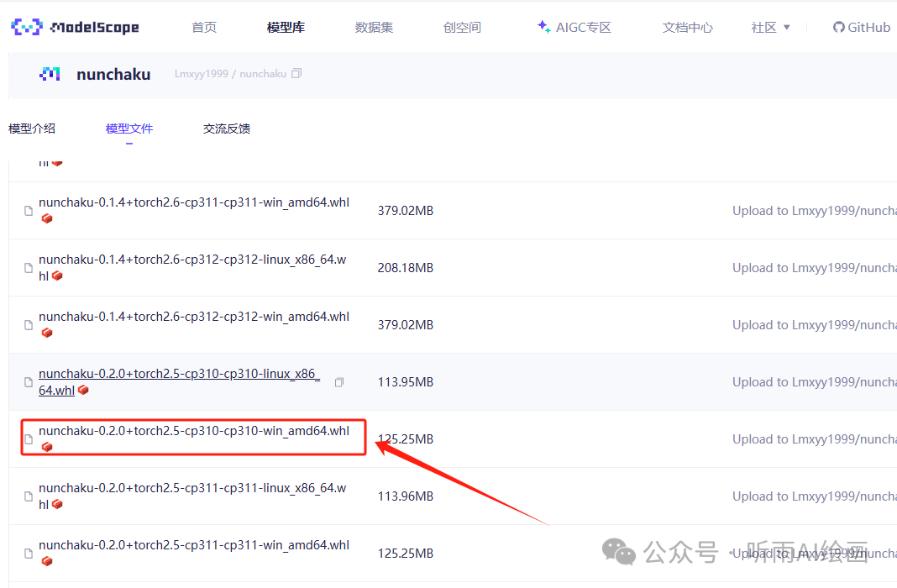Open commit message of 0.2.0 cp311 linux row
897x588 pixels.
(815, 496)
